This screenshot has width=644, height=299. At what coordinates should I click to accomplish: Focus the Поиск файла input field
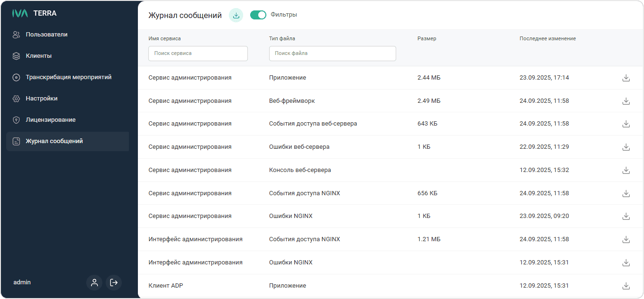coord(332,54)
